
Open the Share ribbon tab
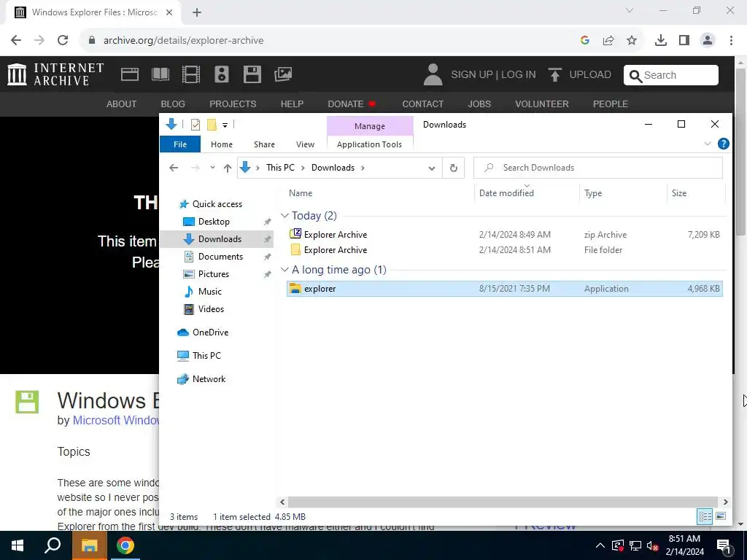click(x=264, y=144)
